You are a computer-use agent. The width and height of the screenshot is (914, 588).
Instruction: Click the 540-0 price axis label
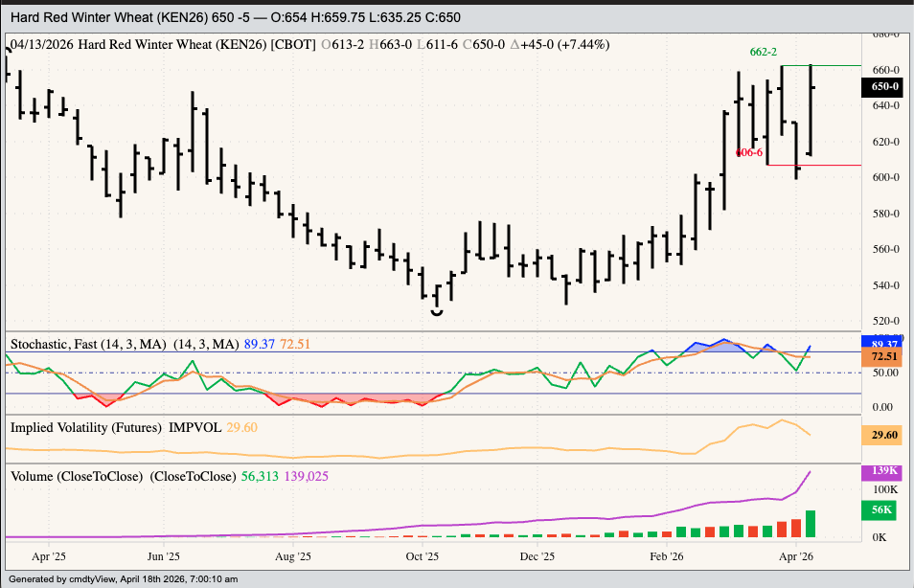885,285
